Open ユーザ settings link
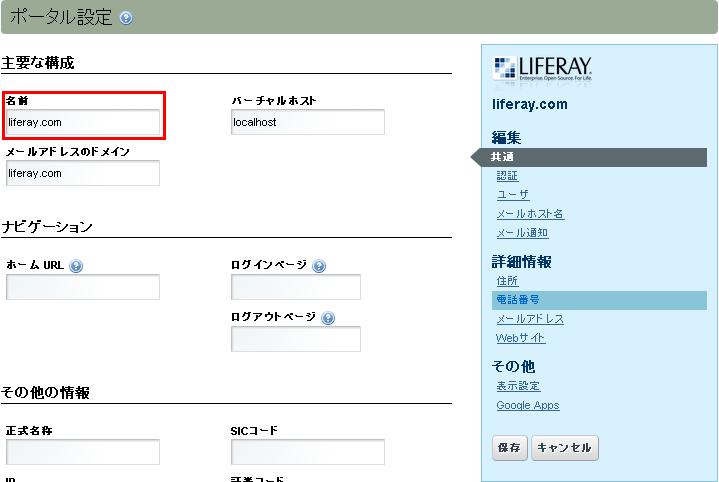 [x=513, y=195]
